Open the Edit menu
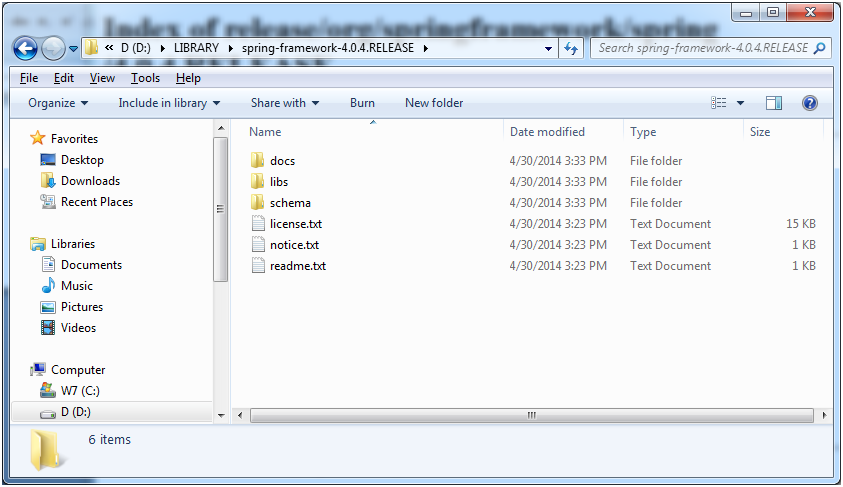The width and height of the screenshot is (843, 487). point(63,78)
